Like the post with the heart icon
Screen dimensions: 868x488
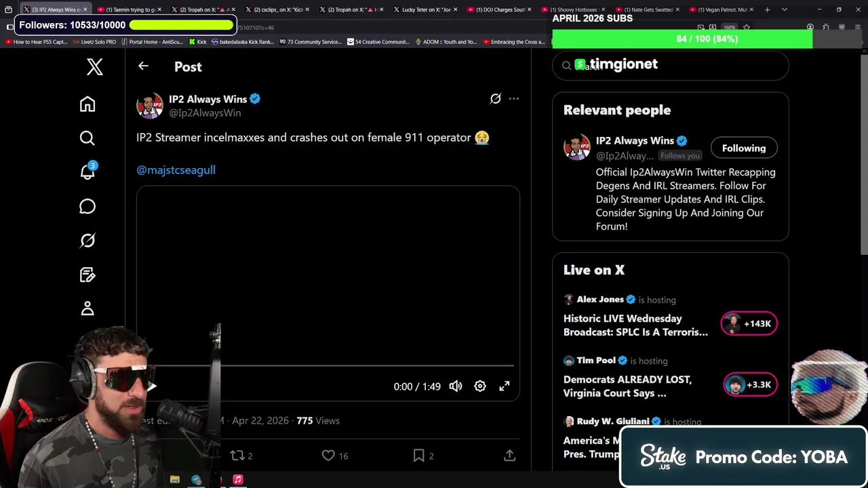click(328, 455)
